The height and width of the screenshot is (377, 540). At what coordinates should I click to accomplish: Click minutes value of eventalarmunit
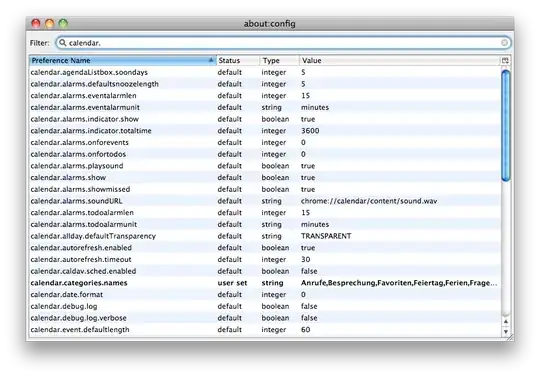(315, 107)
